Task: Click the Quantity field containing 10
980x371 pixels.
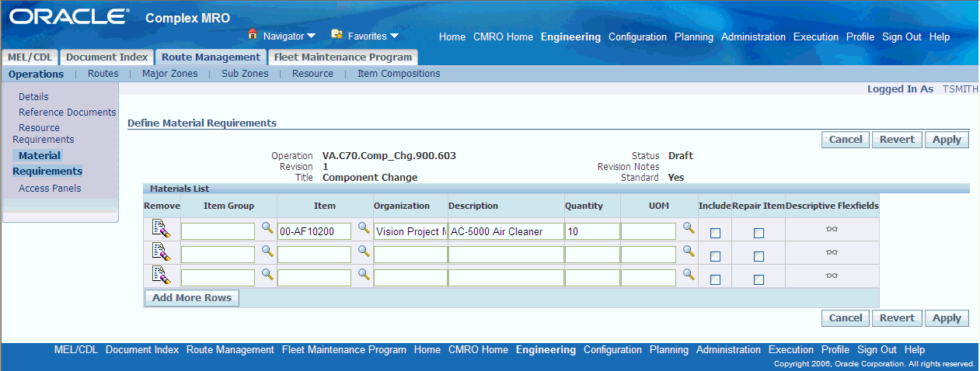Action: (x=592, y=231)
